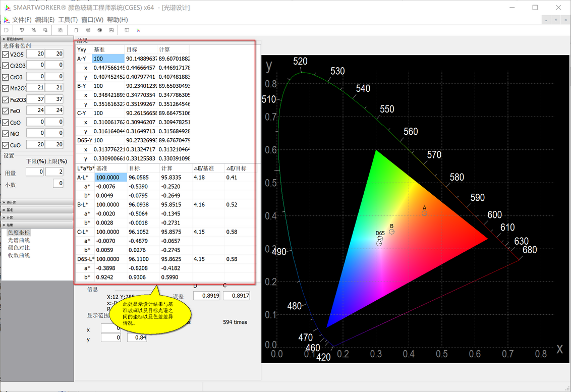The image size is (571, 392).
Task: Disable the CuO colorant checkbox
Action: [x=6, y=145]
